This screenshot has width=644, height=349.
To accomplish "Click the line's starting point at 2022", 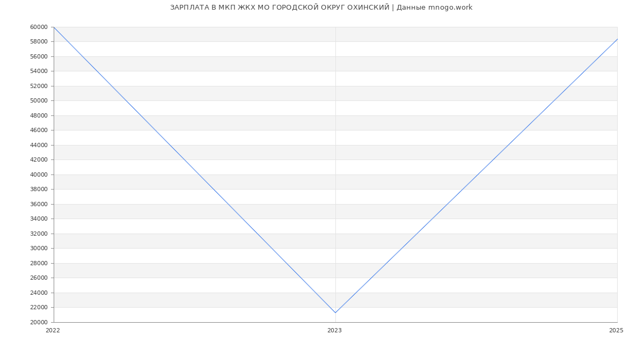I will coord(54,27).
